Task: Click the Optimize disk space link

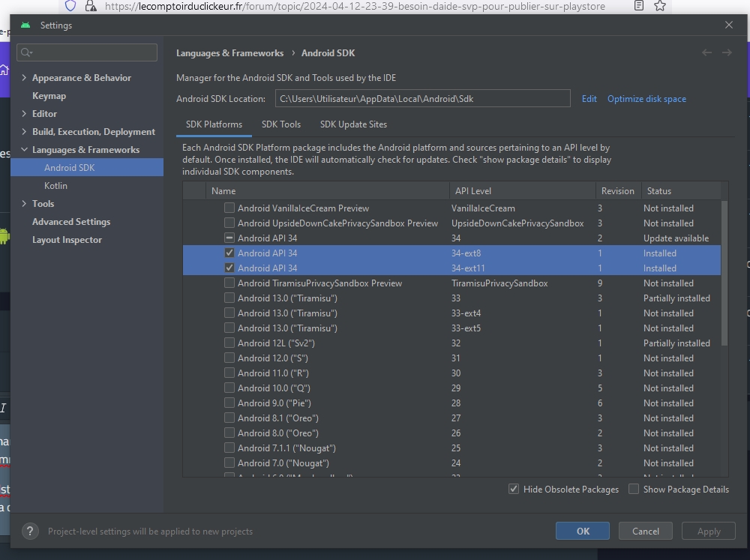Action: [x=646, y=99]
